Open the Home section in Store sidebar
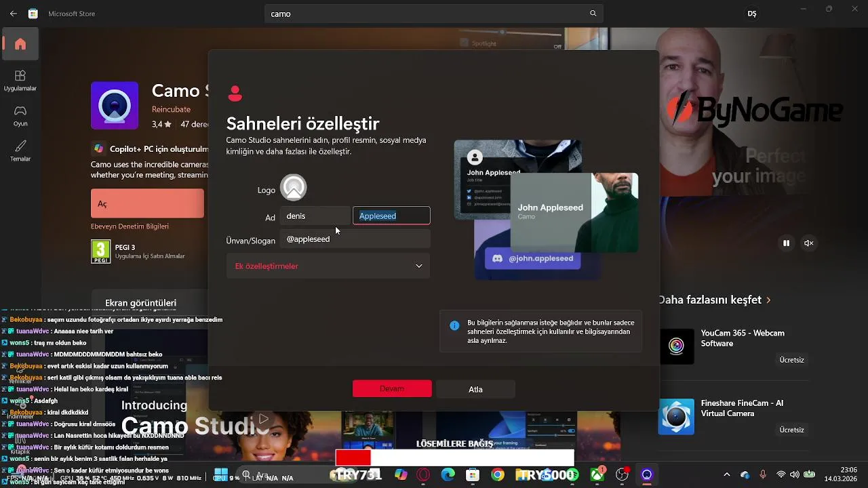Image resolution: width=868 pixels, height=488 pixels. 20,44
